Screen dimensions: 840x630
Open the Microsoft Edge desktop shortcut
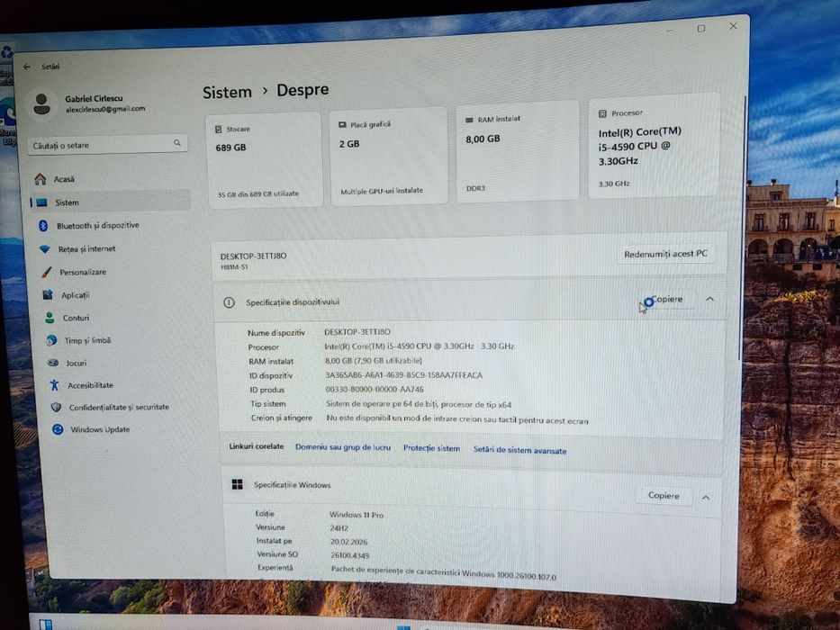(x=7, y=121)
